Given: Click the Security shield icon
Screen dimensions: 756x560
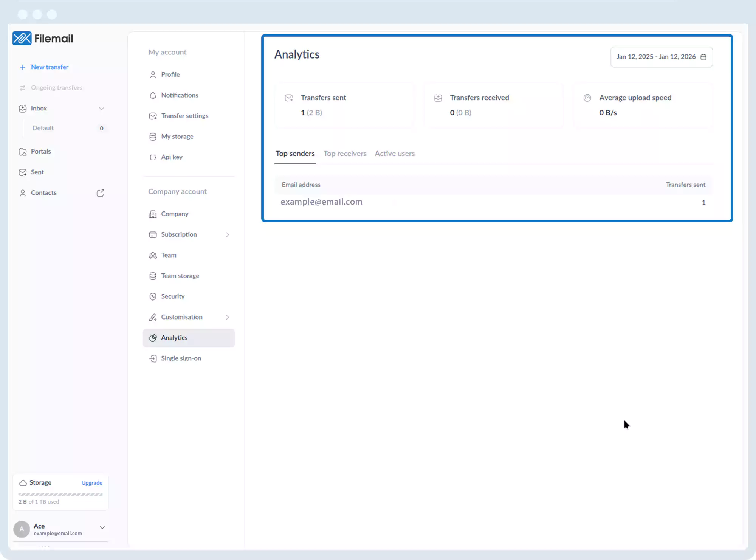Looking at the screenshot, I should pos(153,296).
